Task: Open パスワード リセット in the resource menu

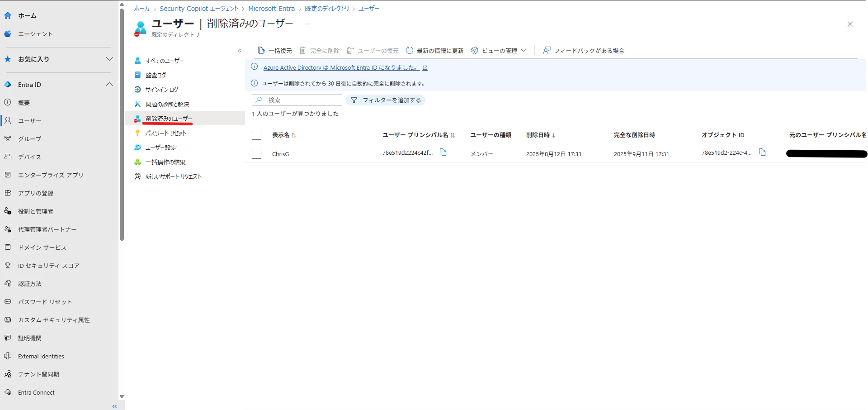Action: pos(165,133)
